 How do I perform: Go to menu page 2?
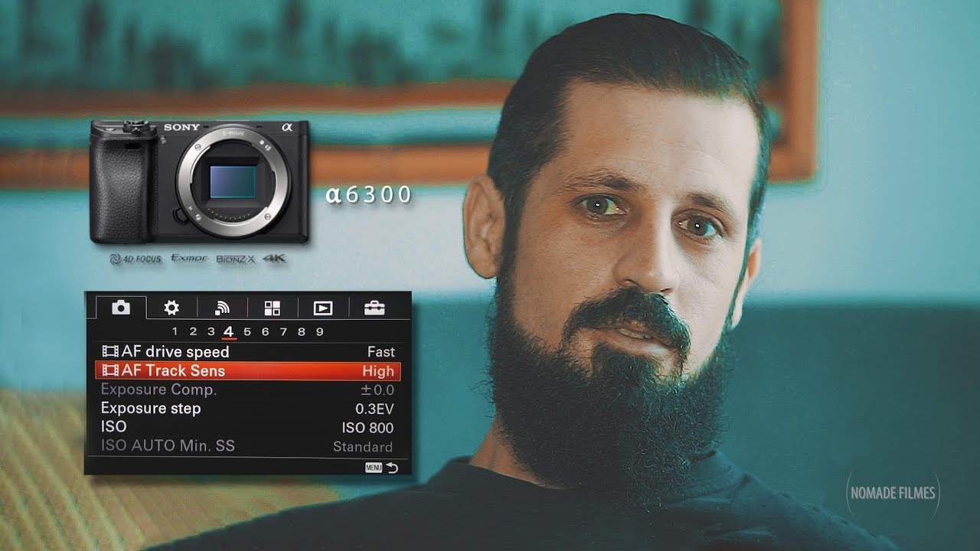[x=193, y=331]
